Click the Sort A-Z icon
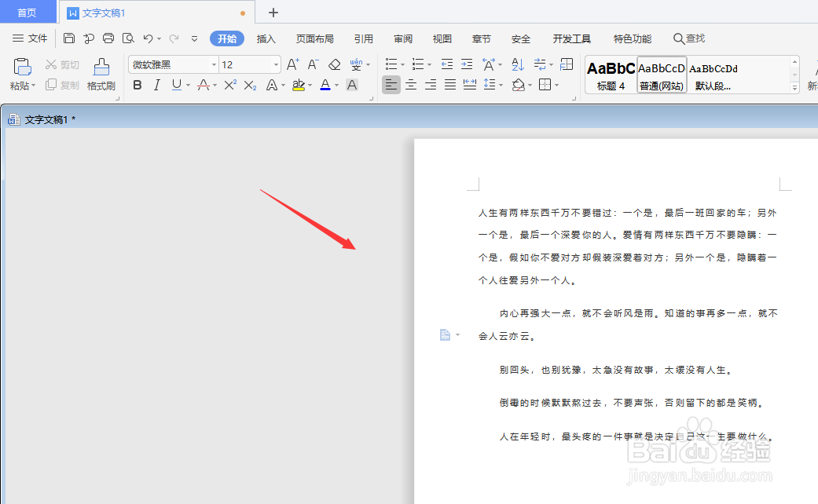This screenshot has width=818, height=504. [518, 64]
